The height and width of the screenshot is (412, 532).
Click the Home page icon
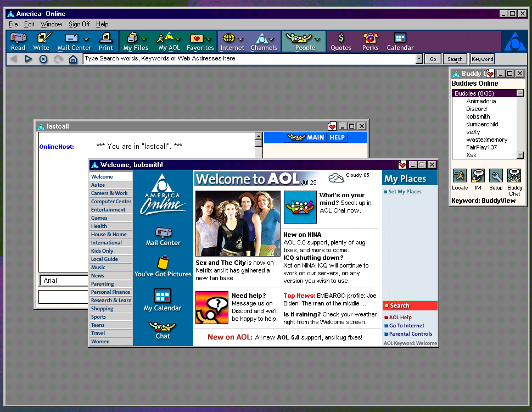[73, 59]
